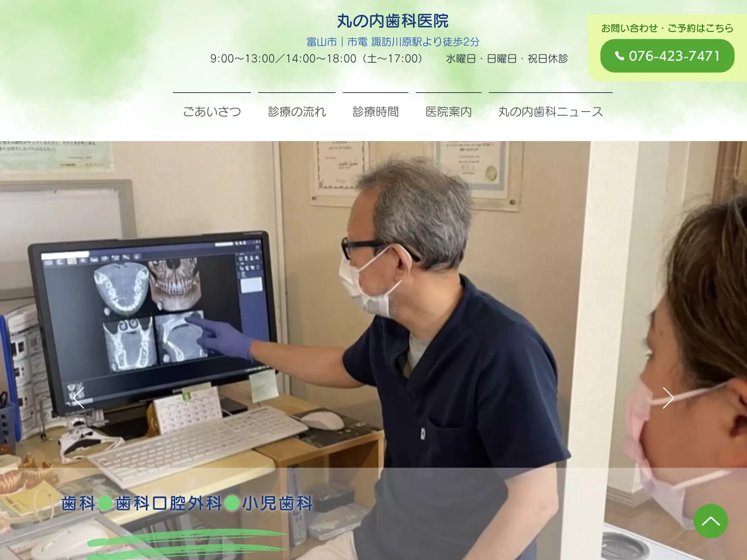Click the 歯科●歯科口腔外科●小児歯科 slide caption
Viewport: 747px width, 560px height.
[x=187, y=503]
